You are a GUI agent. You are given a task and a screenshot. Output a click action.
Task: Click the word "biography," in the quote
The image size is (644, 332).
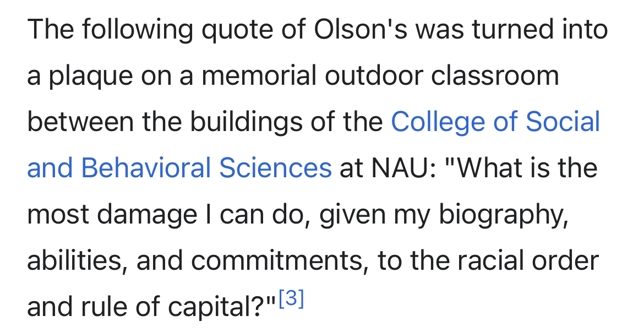point(503,215)
